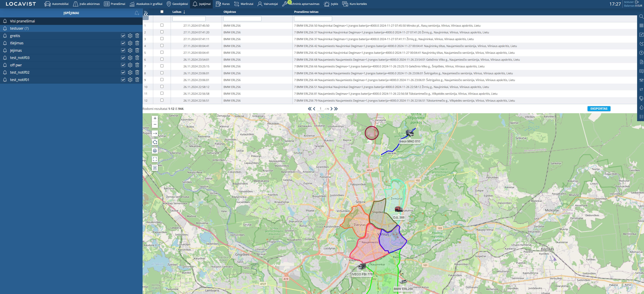This screenshot has width=644, height=294.
Task: Click the add new alert bell icon
Action: tap(137, 13)
